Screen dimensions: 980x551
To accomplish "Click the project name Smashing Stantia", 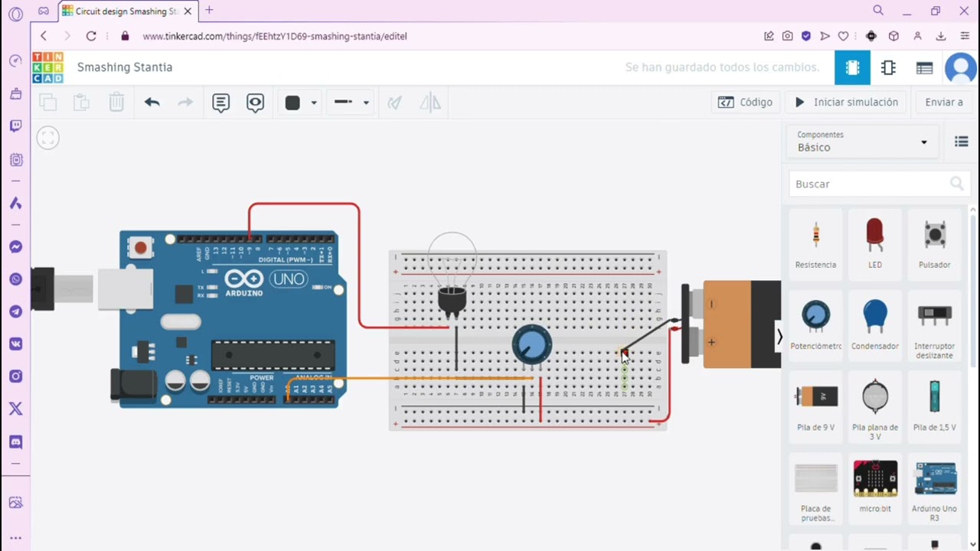I will (x=125, y=67).
